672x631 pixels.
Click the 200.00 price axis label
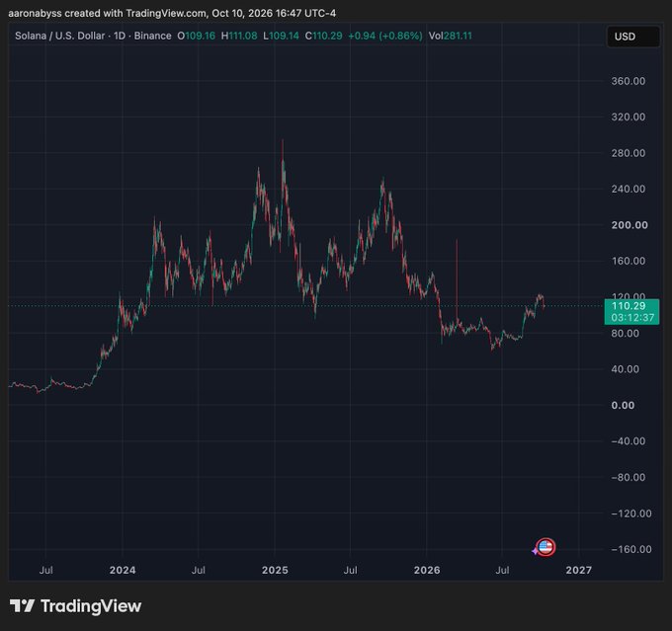[x=630, y=225]
